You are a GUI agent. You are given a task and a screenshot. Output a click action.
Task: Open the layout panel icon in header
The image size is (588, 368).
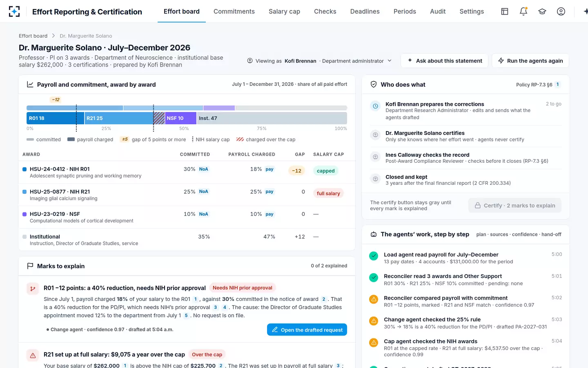pyautogui.click(x=505, y=11)
